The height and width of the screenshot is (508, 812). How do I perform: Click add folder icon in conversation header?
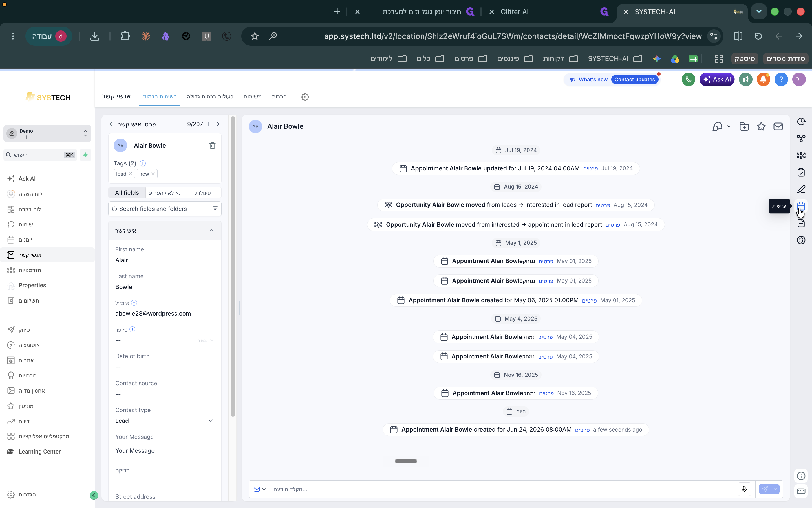coord(744,126)
